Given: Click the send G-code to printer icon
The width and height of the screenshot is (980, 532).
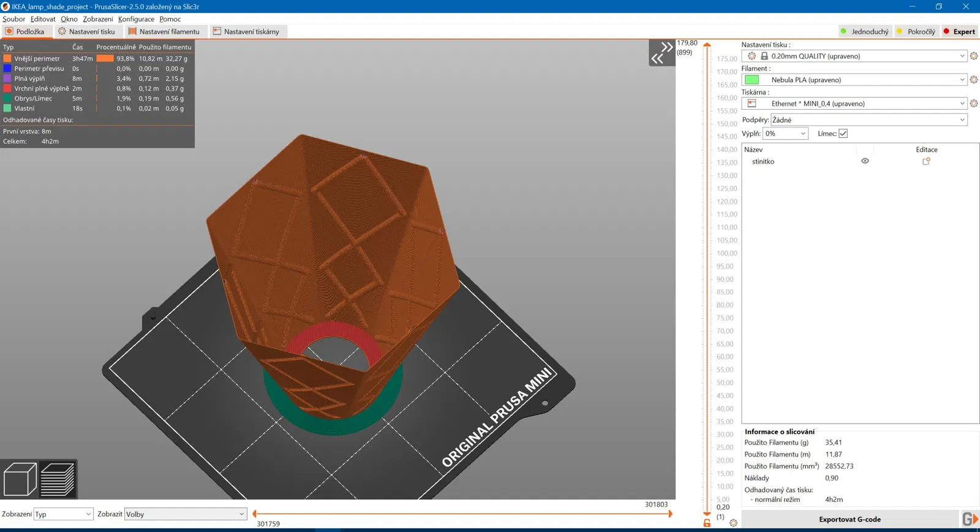Looking at the screenshot, I should 970,519.
